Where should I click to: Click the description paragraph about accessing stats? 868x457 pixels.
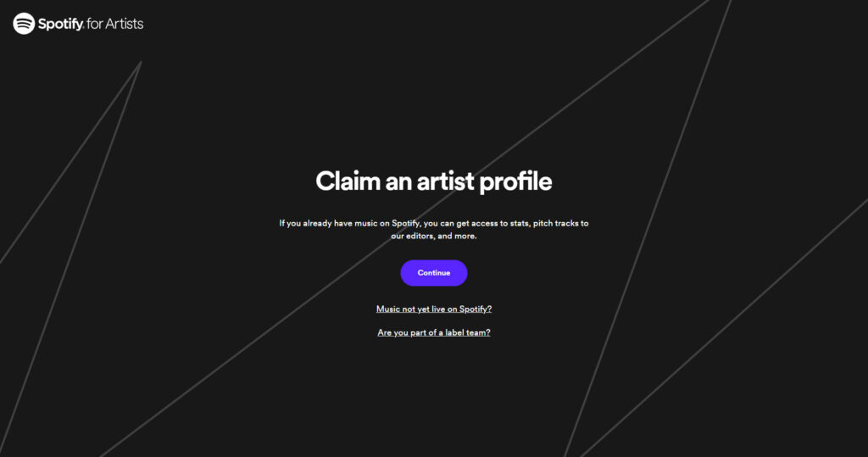[x=433, y=229]
